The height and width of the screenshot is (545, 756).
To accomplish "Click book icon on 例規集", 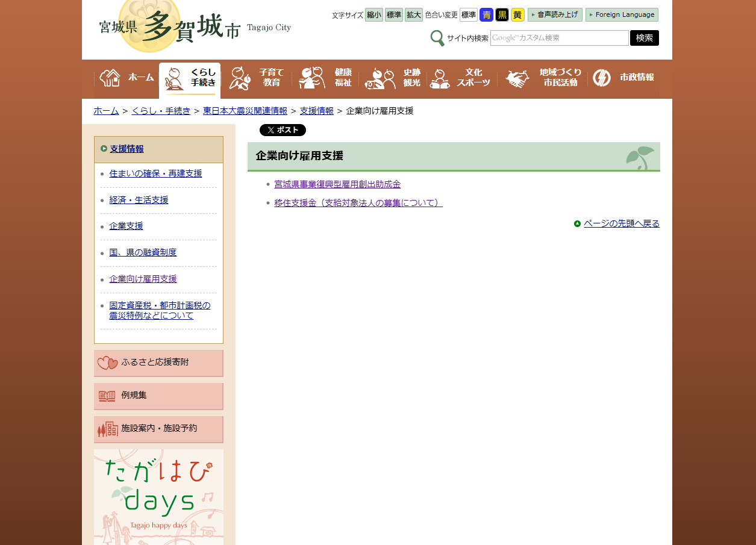I will pos(107,396).
